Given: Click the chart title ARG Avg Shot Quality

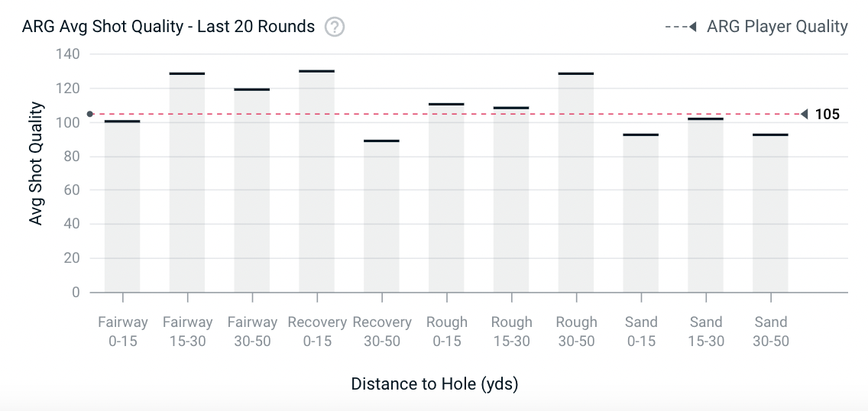Looking at the screenshot, I should (x=168, y=27).
